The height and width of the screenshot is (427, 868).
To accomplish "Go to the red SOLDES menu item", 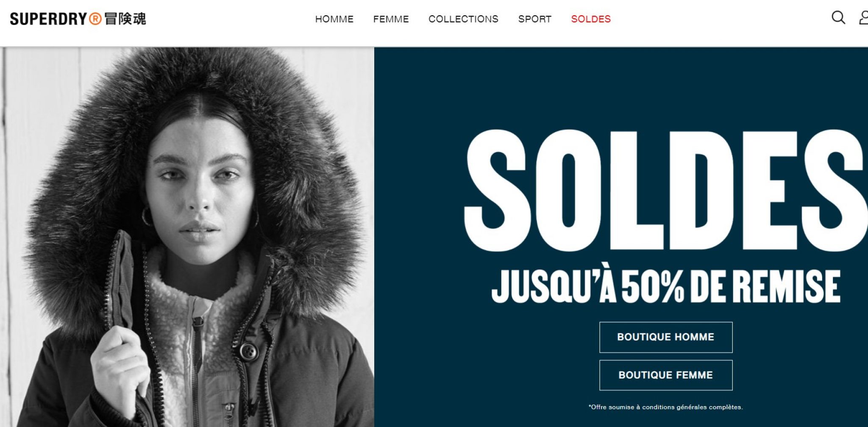I will (591, 19).
